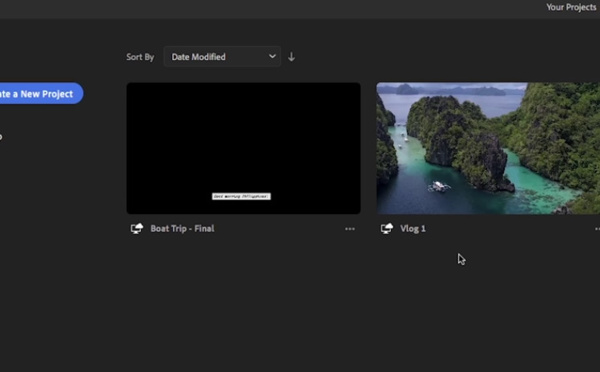
Task: Click the chevron in the sort dropdown
Action: tap(272, 57)
